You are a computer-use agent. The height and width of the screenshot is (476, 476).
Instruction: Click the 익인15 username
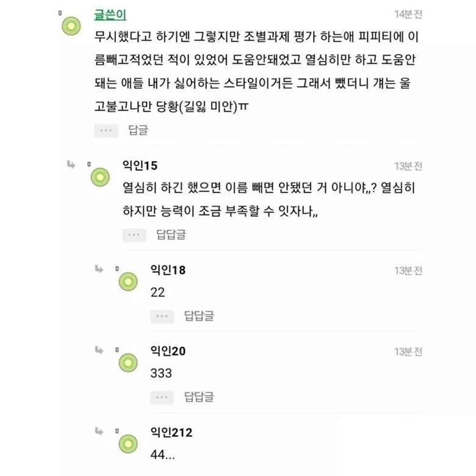coord(140,165)
